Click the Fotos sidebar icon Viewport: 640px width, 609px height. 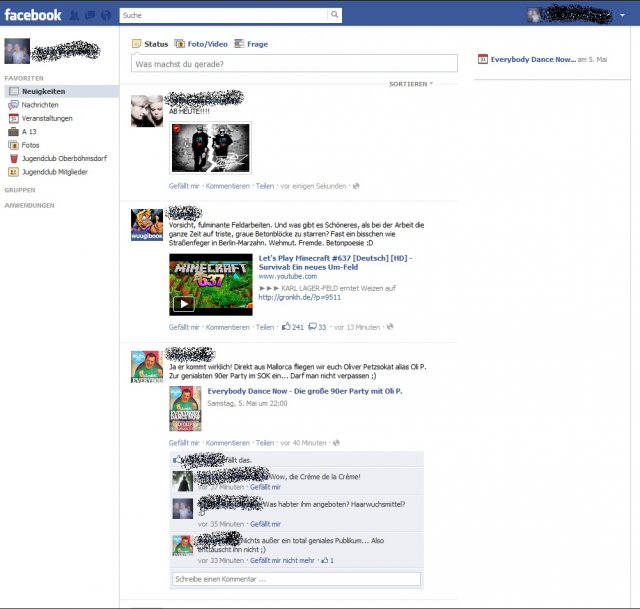point(13,145)
